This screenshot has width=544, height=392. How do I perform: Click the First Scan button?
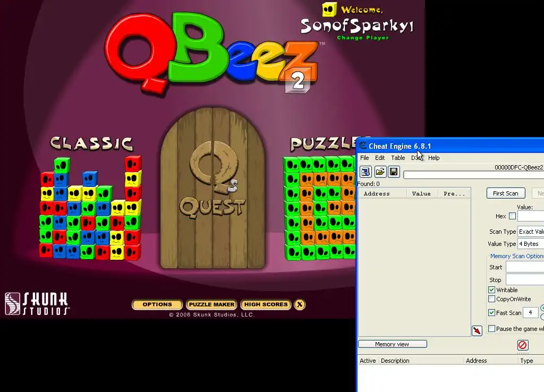coord(506,193)
